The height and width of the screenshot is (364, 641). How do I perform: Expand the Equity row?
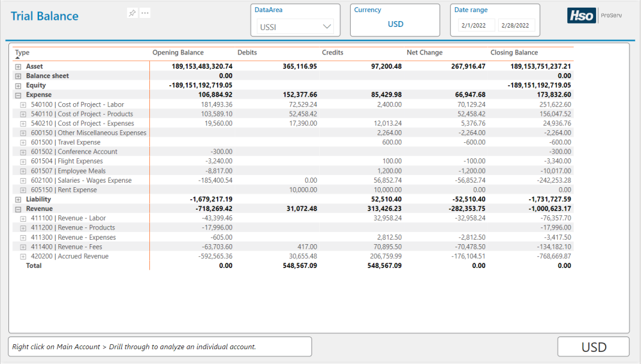[x=18, y=85]
